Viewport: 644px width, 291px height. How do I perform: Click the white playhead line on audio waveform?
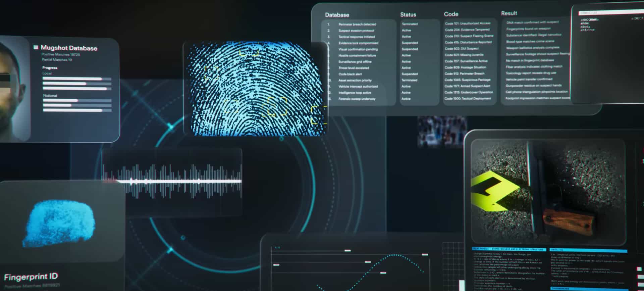[x=179, y=181]
